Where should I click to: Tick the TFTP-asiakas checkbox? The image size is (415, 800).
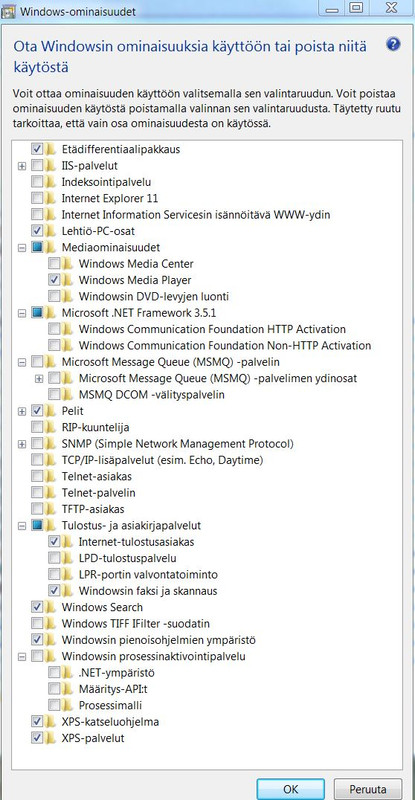(x=37, y=509)
